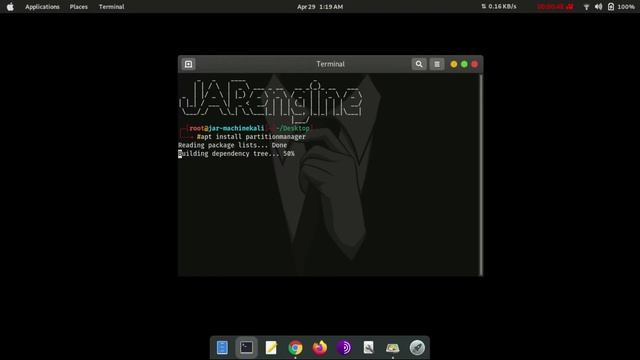Screen dimensions: 640x360
Task: Click the battery status icon
Action: 611,7
